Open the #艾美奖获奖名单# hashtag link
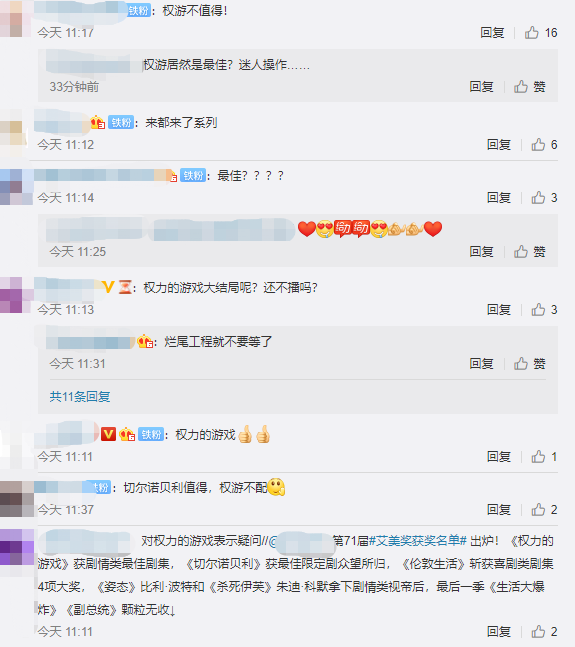Viewport: 575px width, 647px height. (417, 541)
